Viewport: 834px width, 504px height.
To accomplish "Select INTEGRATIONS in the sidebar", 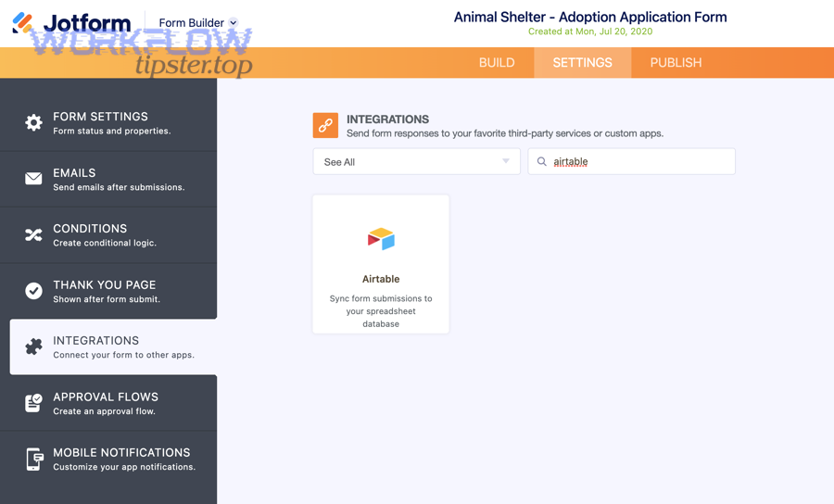I will click(113, 346).
